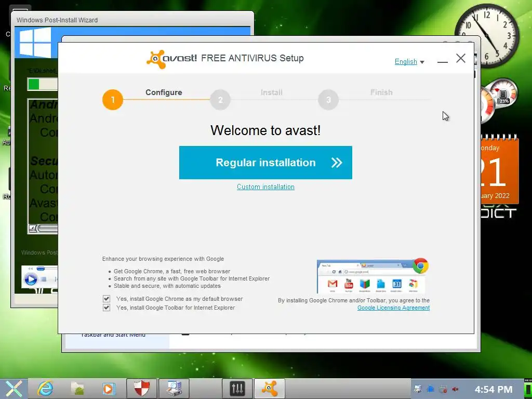Image resolution: width=532 pixels, height=399 pixels.
Task: Click the wizard player seek slider handle
Action: point(41,269)
